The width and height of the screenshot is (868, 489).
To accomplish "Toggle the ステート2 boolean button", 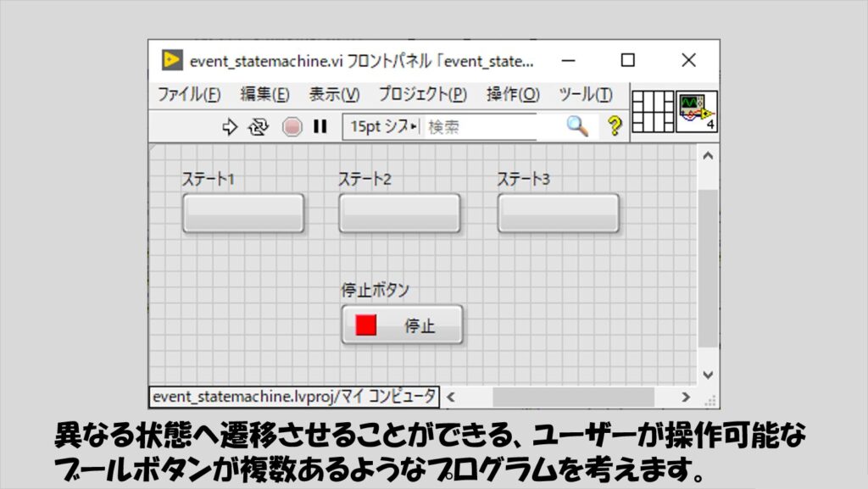I will [x=399, y=213].
